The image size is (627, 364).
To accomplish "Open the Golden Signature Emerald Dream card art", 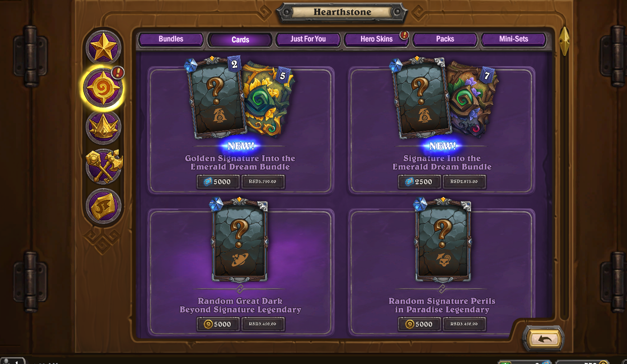I will point(240,98).
